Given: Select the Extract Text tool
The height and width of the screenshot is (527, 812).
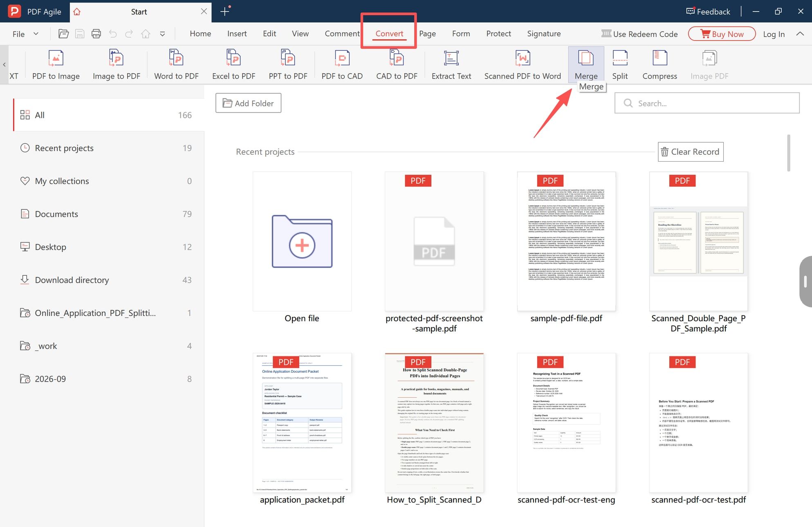Looking at the screenshot, I should click(x=451, y=65).
